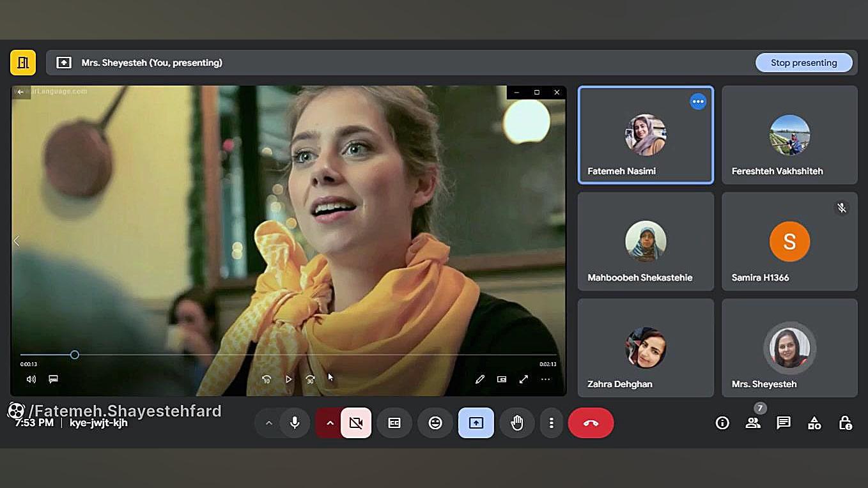
Task: Play the paused video
Action: pyautogui.click(x=288, y=379)
